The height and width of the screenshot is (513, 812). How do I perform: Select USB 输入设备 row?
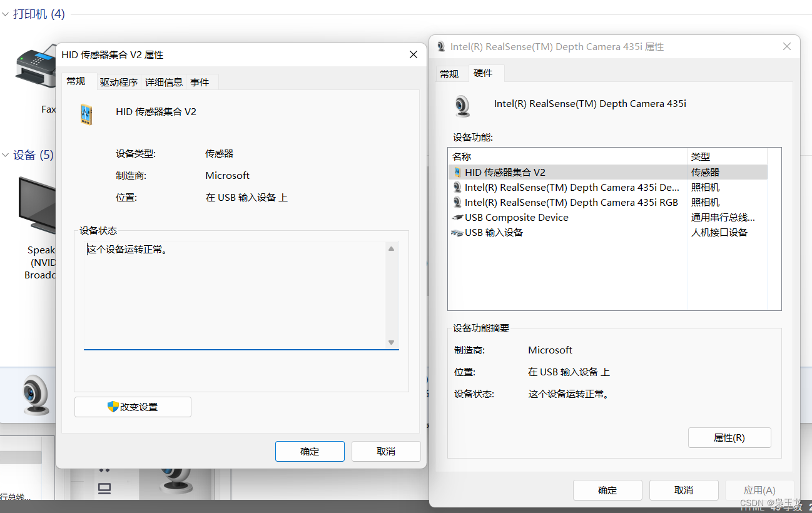[x=607, y=233]
